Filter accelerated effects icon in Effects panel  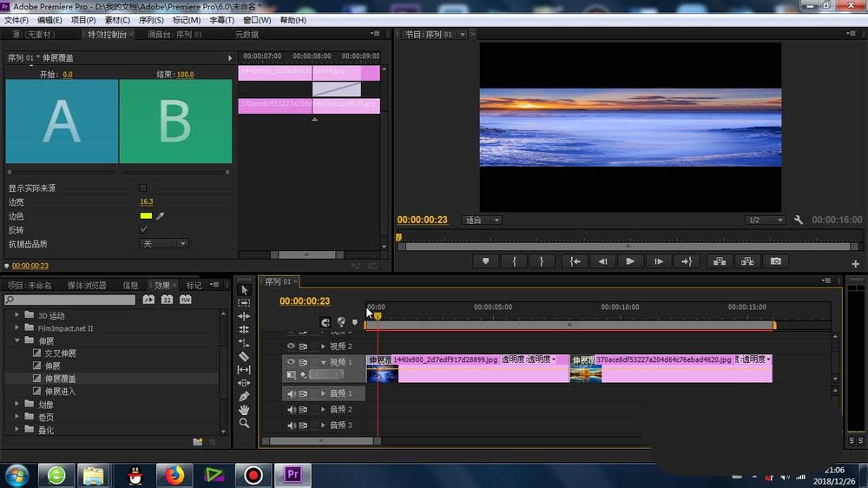click(148, 300)
